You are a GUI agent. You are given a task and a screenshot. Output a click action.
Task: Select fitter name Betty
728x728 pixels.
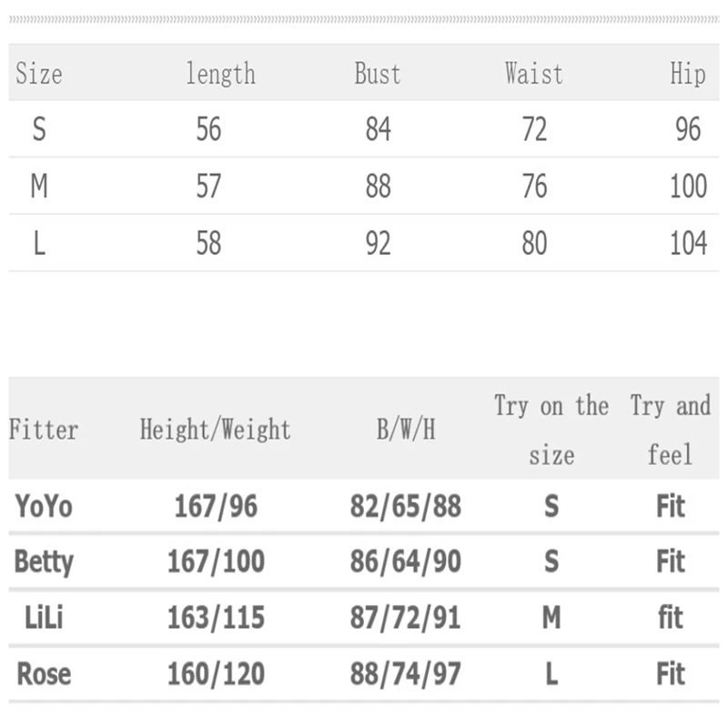point(44,561)
